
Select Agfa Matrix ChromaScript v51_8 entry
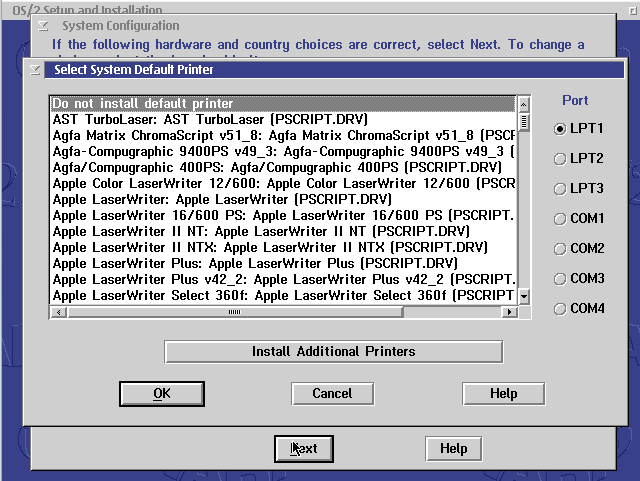tap(282, 136)
